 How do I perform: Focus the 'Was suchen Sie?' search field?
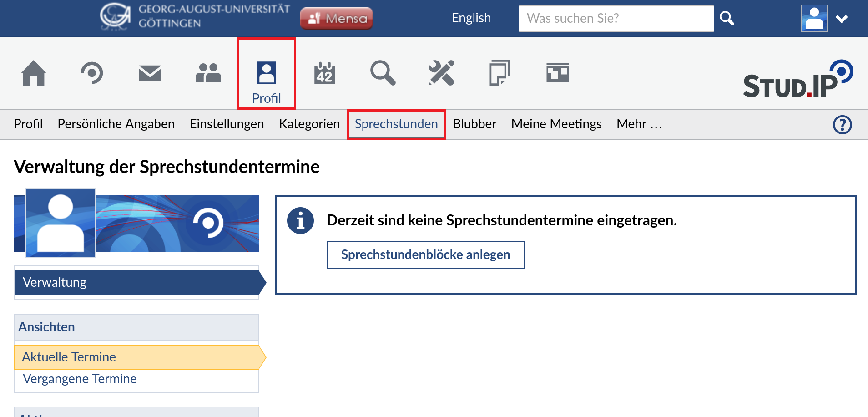click(616, 19)
